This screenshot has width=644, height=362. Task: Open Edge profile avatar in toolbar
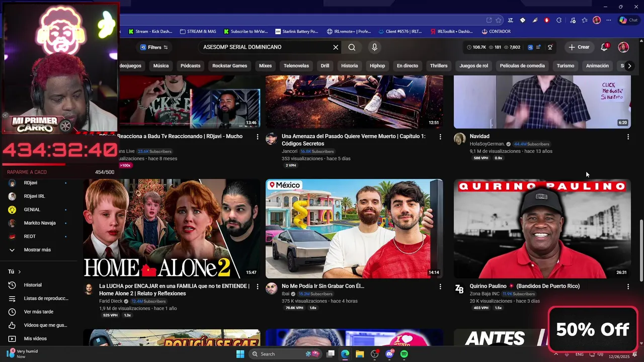click(x=597, y=20)
